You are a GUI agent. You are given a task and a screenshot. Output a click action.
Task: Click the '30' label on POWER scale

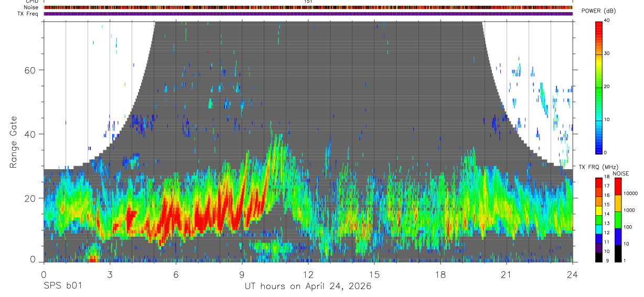click(607, 53)
